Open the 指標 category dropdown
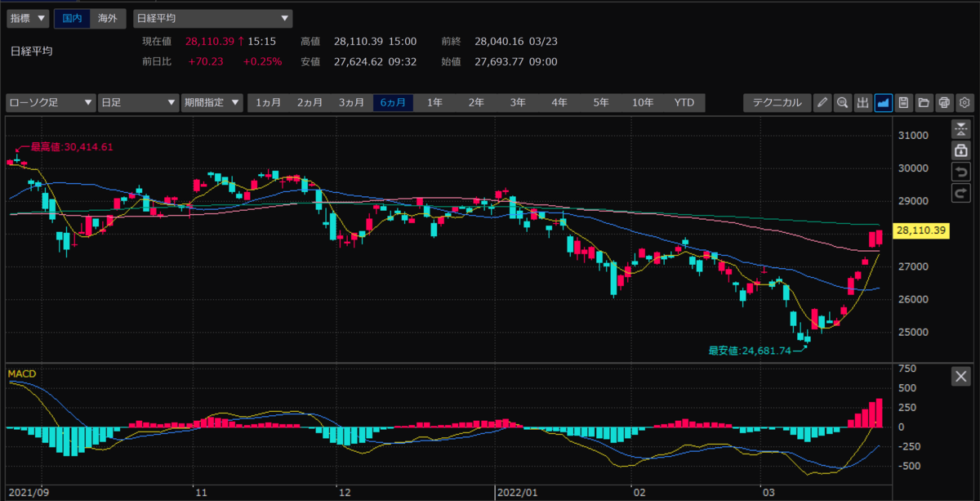The width and height of the screenshot is (980, 501). coord(28,17)
